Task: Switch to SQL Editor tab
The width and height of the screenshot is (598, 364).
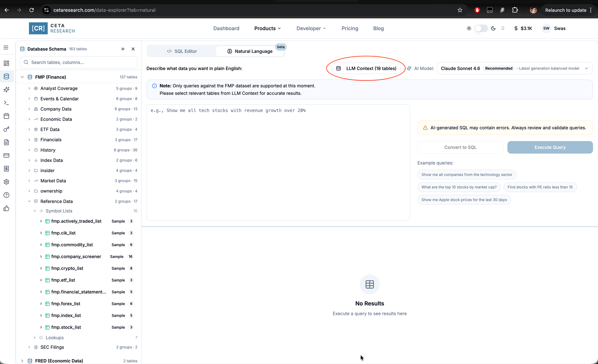Action: [181, 51]
